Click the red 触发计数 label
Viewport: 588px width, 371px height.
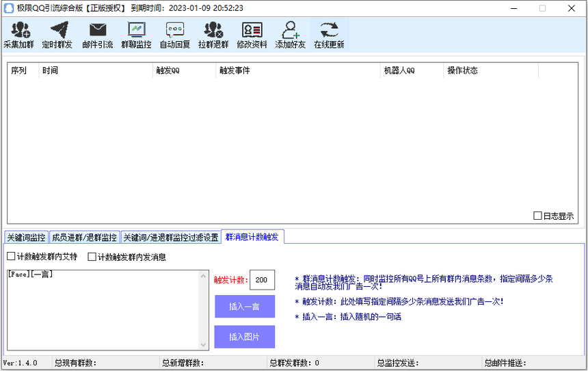pyautogui.click(x=231, y=280)
